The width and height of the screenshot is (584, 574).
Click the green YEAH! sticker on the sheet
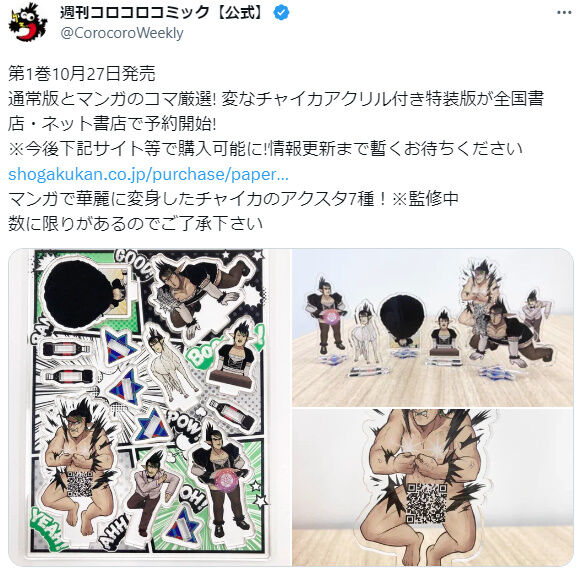(x=48, y=529)
